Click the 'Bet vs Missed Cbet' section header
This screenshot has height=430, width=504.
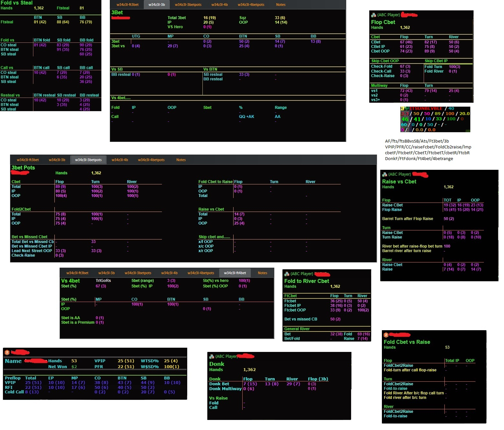coord(29,237)
